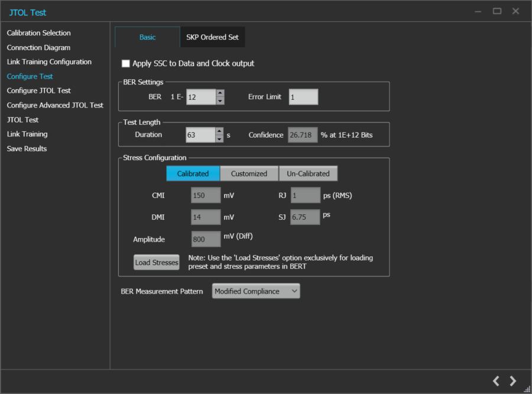532x394 pixels.
Task: Click the Error Limit input field
Action: (303, 97)
